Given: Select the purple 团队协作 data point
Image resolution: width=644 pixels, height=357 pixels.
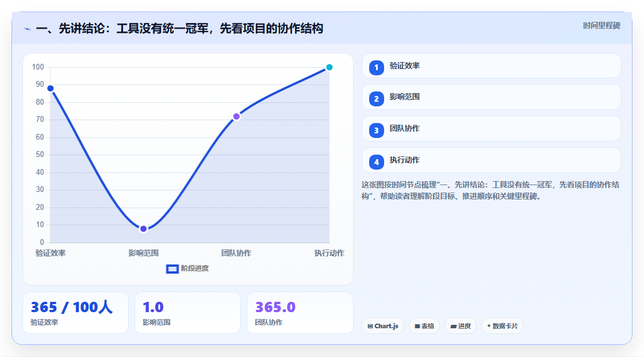Looking at the screenshot, I should [x=236, y=117].
